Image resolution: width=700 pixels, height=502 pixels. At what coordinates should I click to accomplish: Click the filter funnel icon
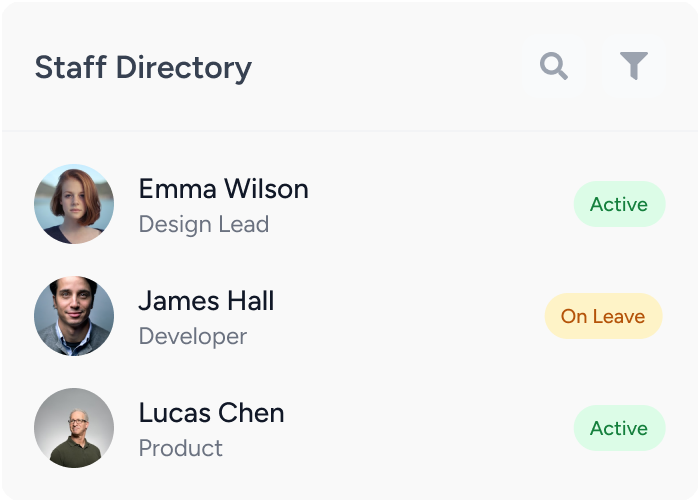[633, 66]
